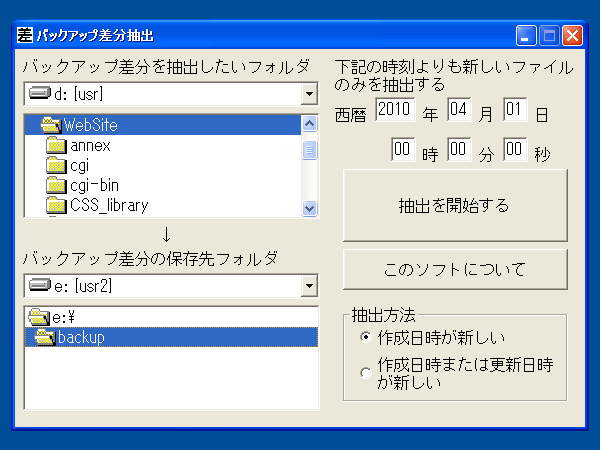Click the source folder list scroll-down arrow
The width and height of the screenshot is (600, 450).
tap(309, 209)
